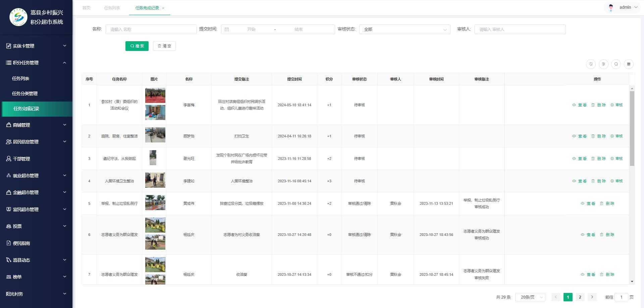The image size is (644, 308).
Task: Open the 审核状态 dropdown
Action: (405, 29)
